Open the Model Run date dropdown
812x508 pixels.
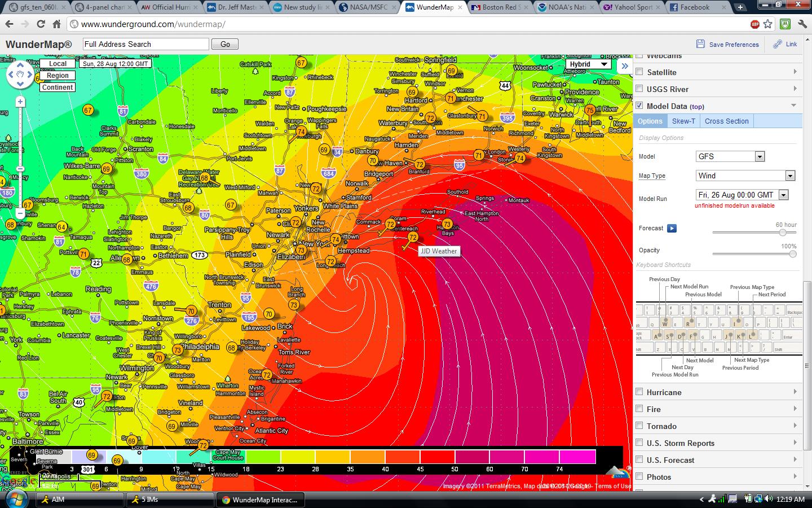pos(742,195)
